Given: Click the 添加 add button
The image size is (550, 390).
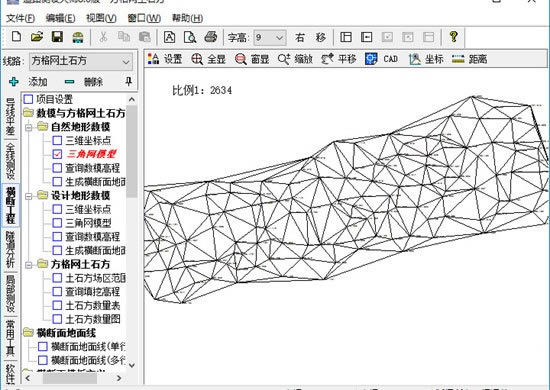Looking at the screenshot, I should 28,82.
